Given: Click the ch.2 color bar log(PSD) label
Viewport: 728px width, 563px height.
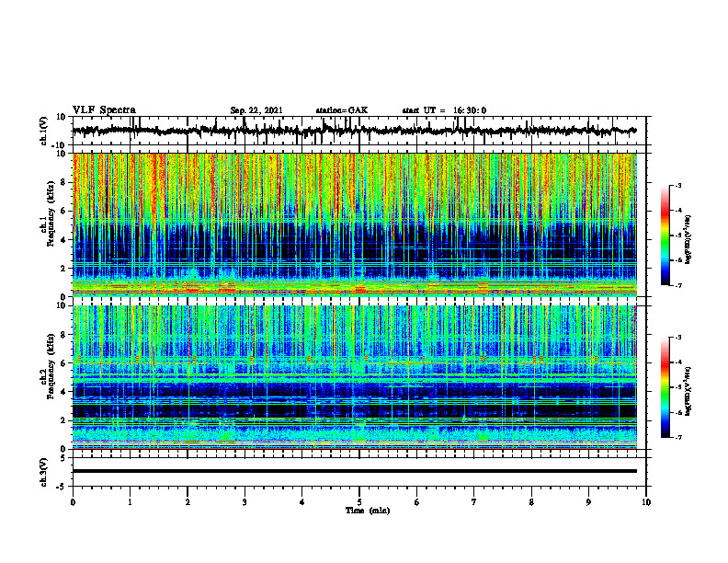Looking at the screenshot, I should coord(688,391).
